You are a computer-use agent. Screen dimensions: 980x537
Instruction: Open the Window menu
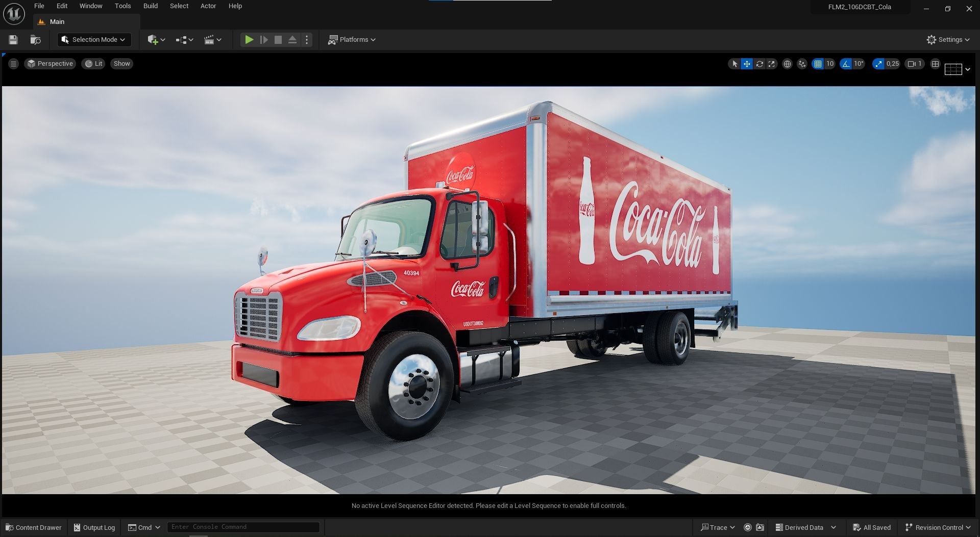click(x=91, y=6)
